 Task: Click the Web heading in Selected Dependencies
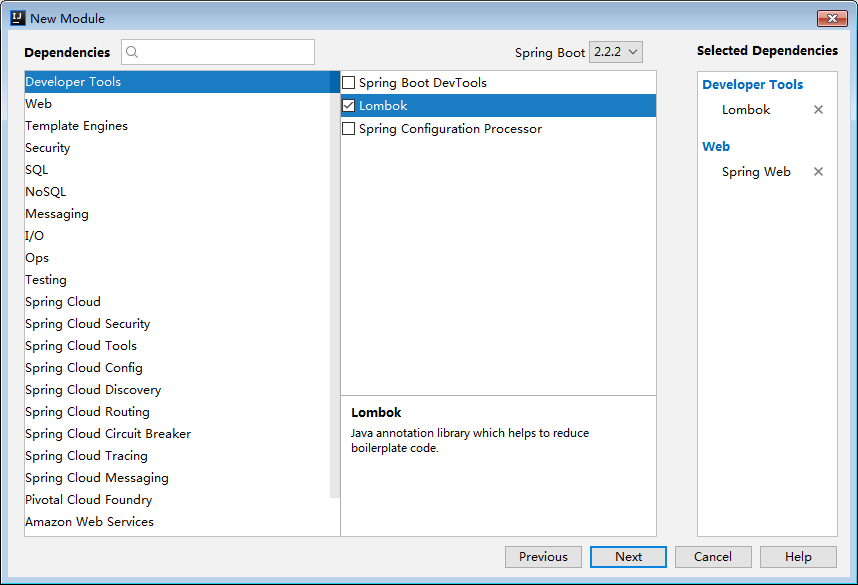[716, 146]
